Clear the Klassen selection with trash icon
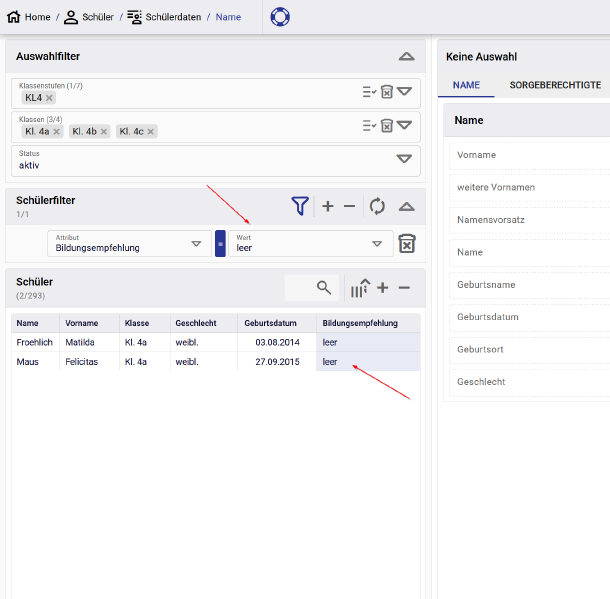Image resolution: width=610 pixels, height=599 pixels. (386, 125)
